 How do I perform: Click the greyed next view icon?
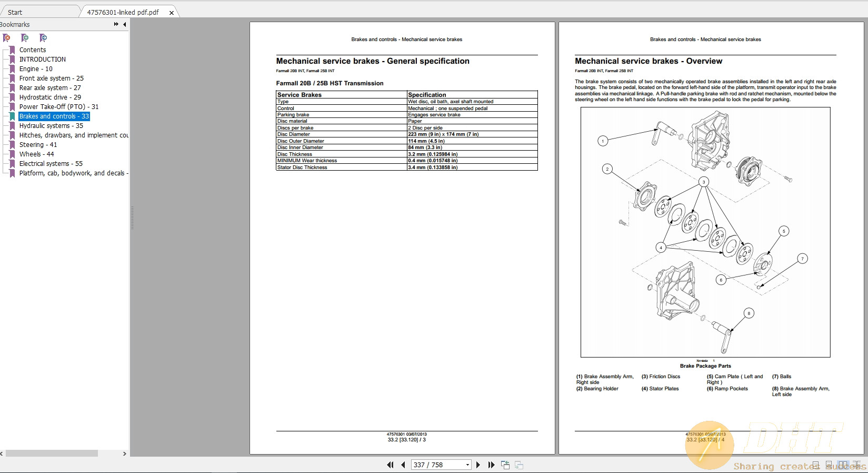[x=519, y=465]
